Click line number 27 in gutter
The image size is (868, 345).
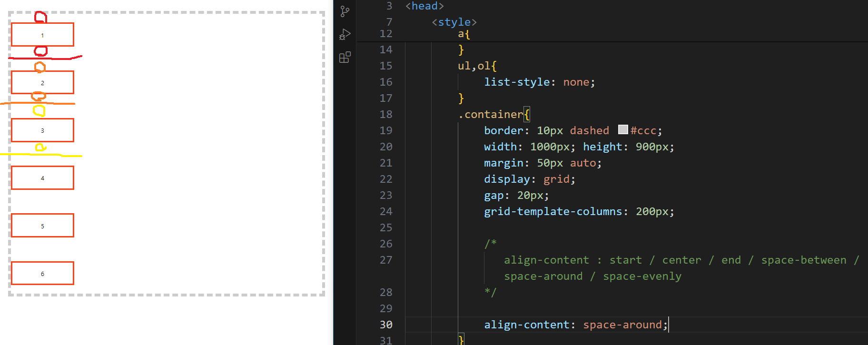386,260
